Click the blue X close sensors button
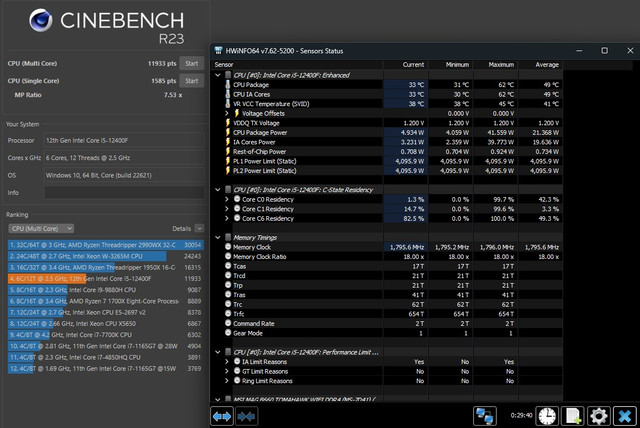Image resolution: width=640 pixels, height=428 pixels. [x=624, y=416]
